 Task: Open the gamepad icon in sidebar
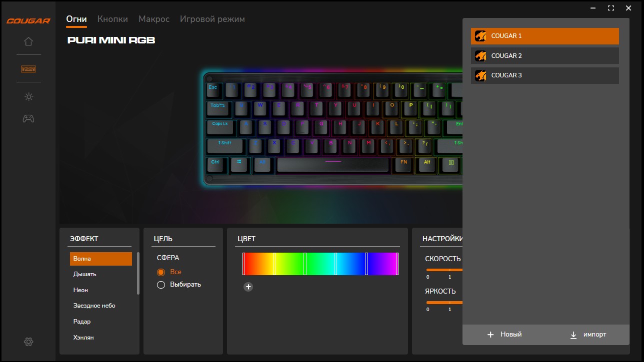pyautogui.click(x=28, y=119)
